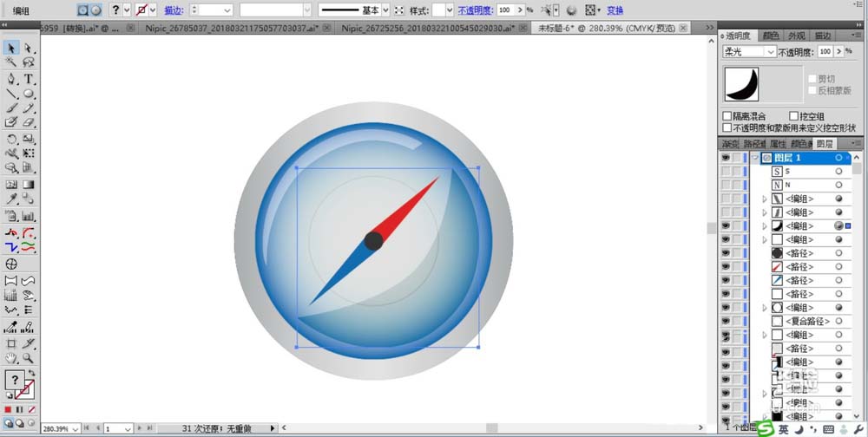Select the Zoom magnifier tool

pos(29,358)
